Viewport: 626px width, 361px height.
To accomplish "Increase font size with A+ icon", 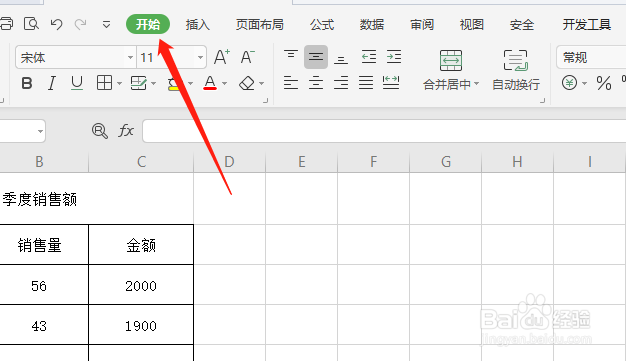I will (x=222, y=57).
